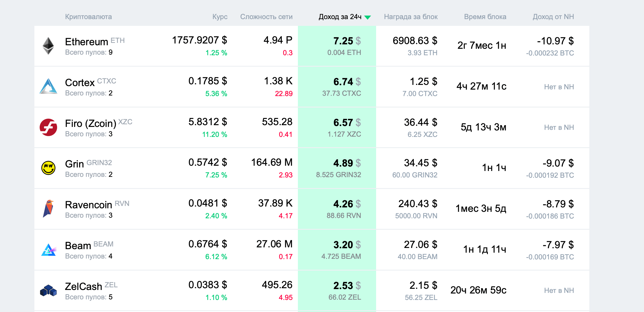
Task: Click ZelCash's Нет в NH label
Action: [559, 290]
